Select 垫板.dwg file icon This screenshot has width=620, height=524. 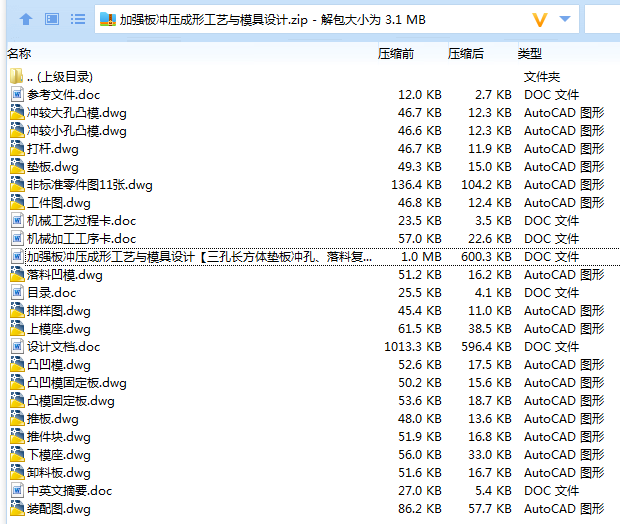coord(17,166)
